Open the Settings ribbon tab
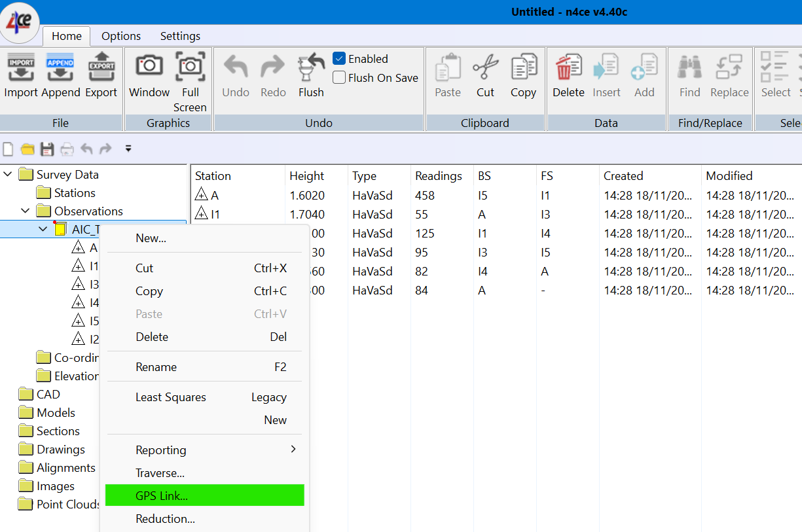Viewport: 802px width, 532px height. click(x=180, y=36)
